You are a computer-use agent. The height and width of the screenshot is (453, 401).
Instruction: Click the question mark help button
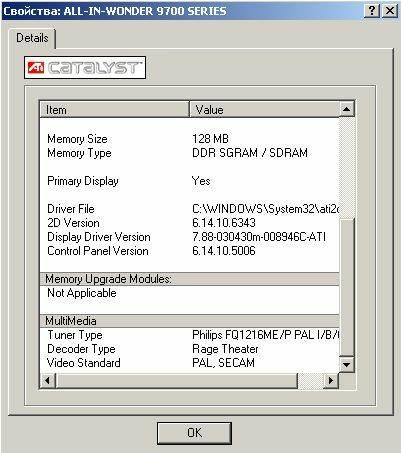[x=372, y=11]
